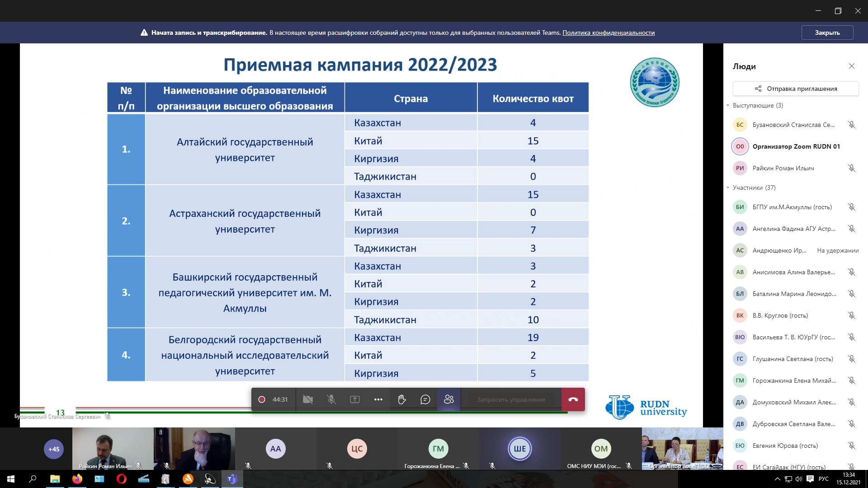Click mic icon beside Домуховский Михаил
This screenshot has height=488, width=868.
[852, 402]
